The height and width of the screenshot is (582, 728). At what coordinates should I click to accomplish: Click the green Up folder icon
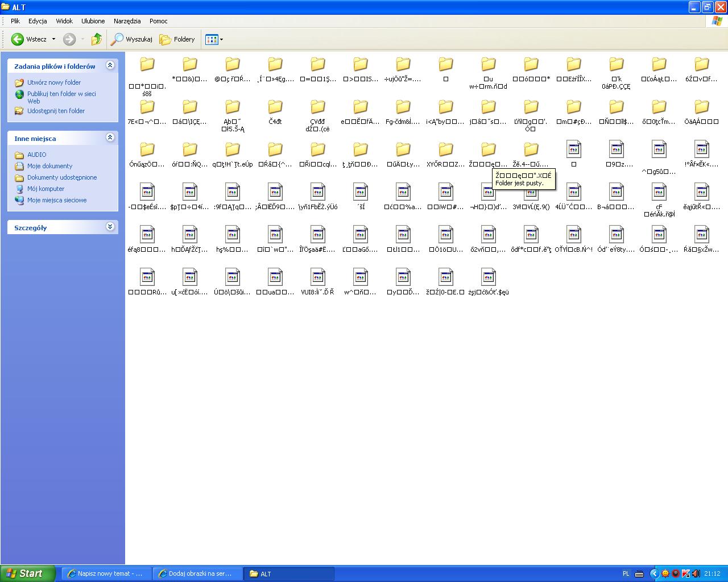(97, 39)
